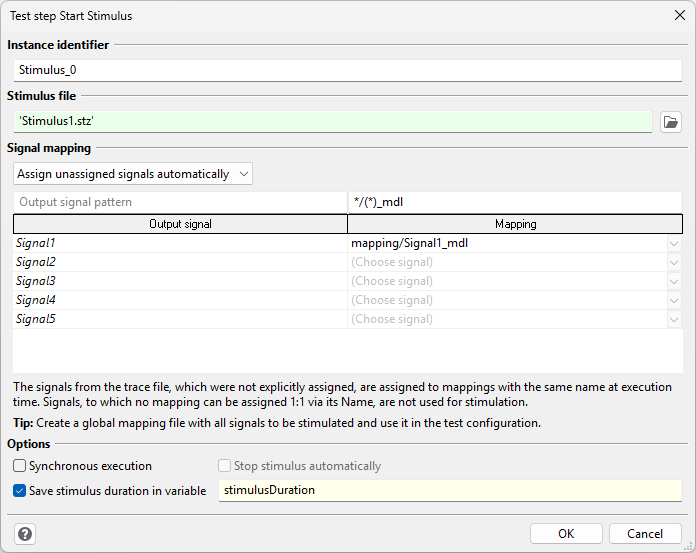Viewport: 696px width, 553px height.
Task: Expand the mapping dropdown for Signal4
Action: (674, 300)
